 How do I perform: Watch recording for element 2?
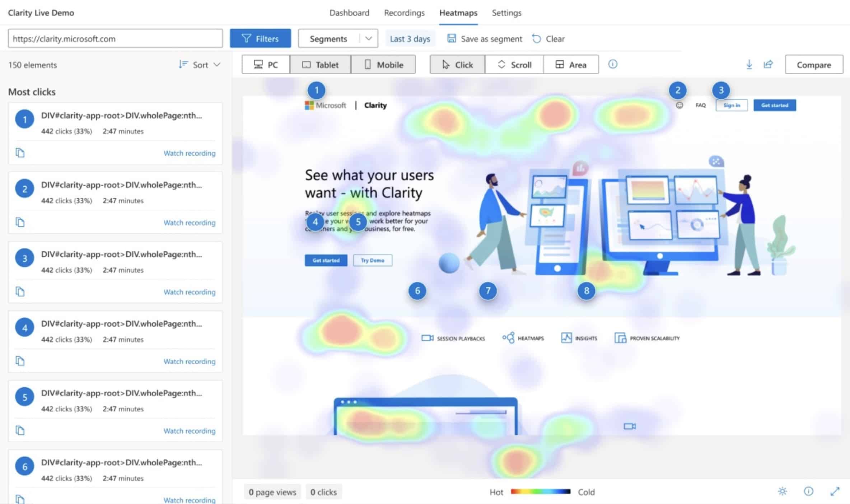pyautogui.click(x=190, y=223)
